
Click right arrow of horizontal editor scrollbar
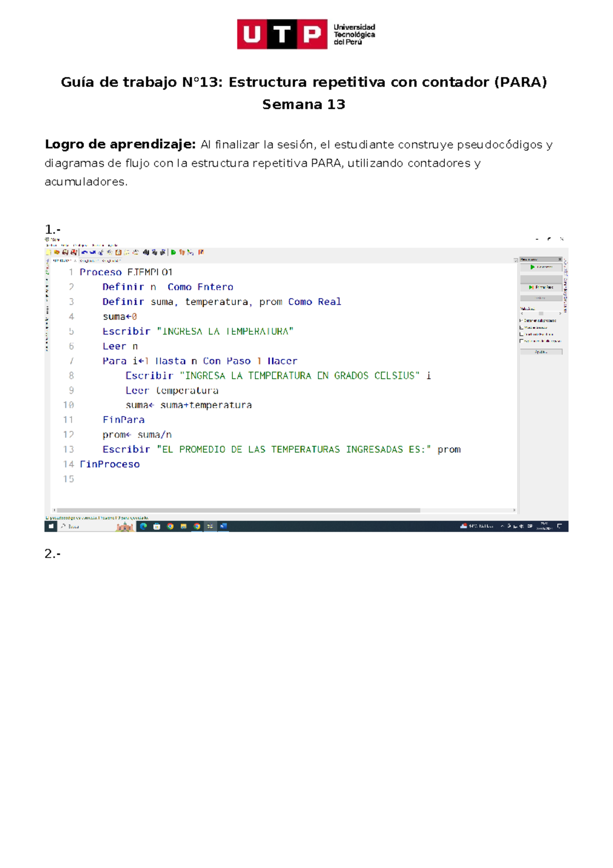[x=514, y=510]
